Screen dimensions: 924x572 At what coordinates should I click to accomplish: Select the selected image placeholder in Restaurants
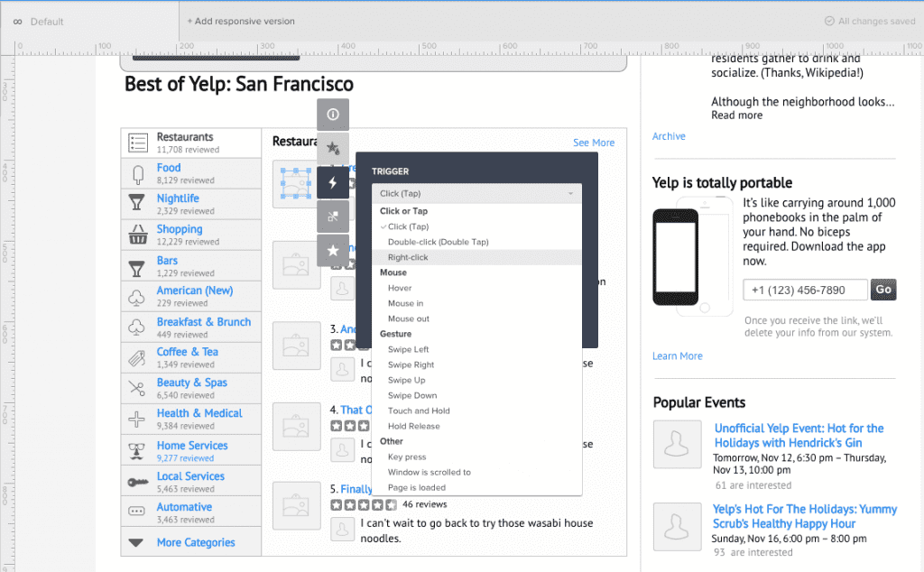pos(296,183)
